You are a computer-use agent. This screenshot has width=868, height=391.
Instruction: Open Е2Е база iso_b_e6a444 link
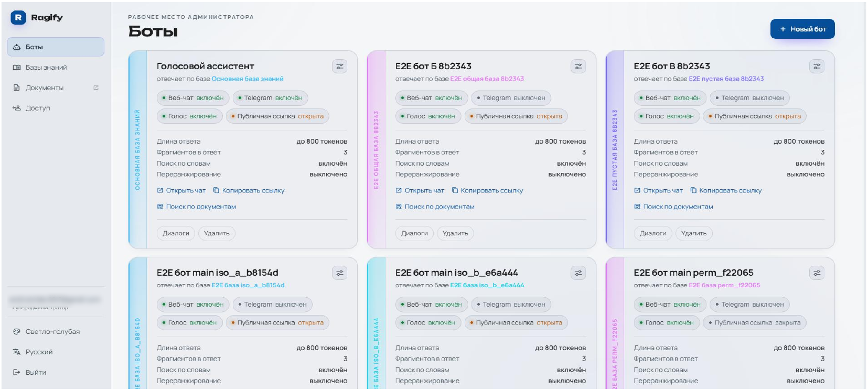[x=487, y=285]
